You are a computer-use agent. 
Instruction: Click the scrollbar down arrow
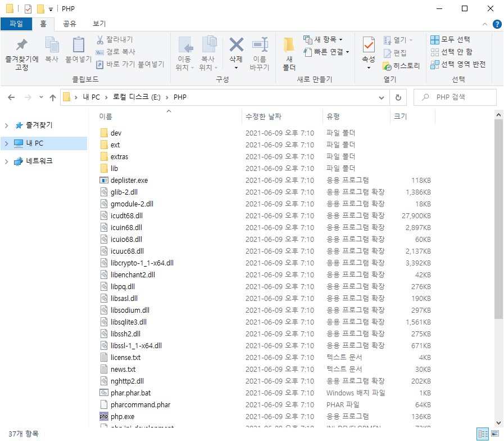coord(498,422)
